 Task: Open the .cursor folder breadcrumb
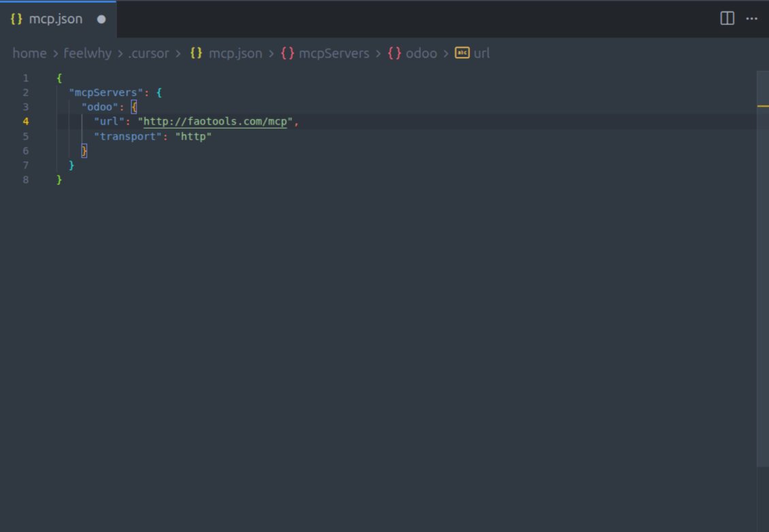pyautogui.click(x=148, y=53)
